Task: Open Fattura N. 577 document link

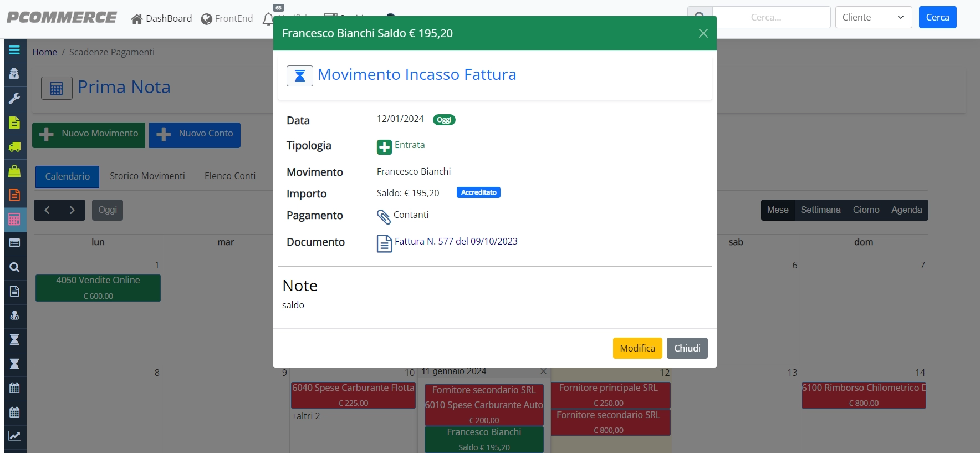Action: pyautogui.click(x=456, y=241)
